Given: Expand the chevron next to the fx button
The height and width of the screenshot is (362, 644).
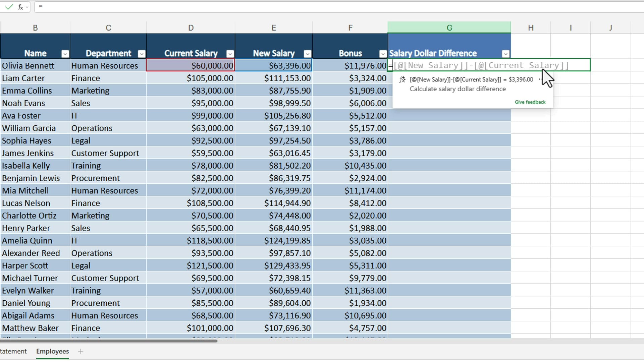Looking at the screenshot, I should (26, 7).
